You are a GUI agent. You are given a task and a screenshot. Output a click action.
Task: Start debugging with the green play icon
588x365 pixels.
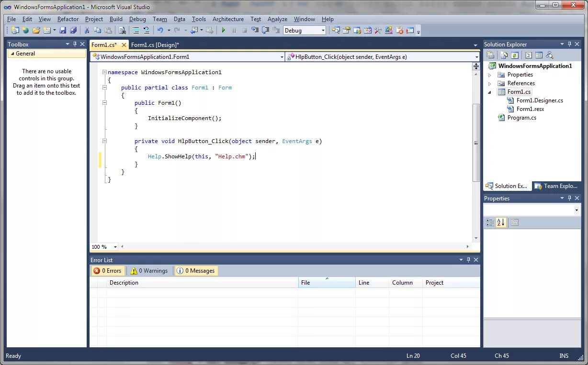pyautogui.click(x=223, y=30)
